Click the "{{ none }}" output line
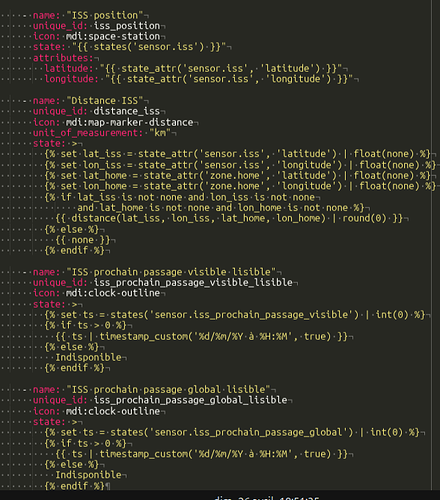Screen dimensions: 440x500 coord(83,240)
